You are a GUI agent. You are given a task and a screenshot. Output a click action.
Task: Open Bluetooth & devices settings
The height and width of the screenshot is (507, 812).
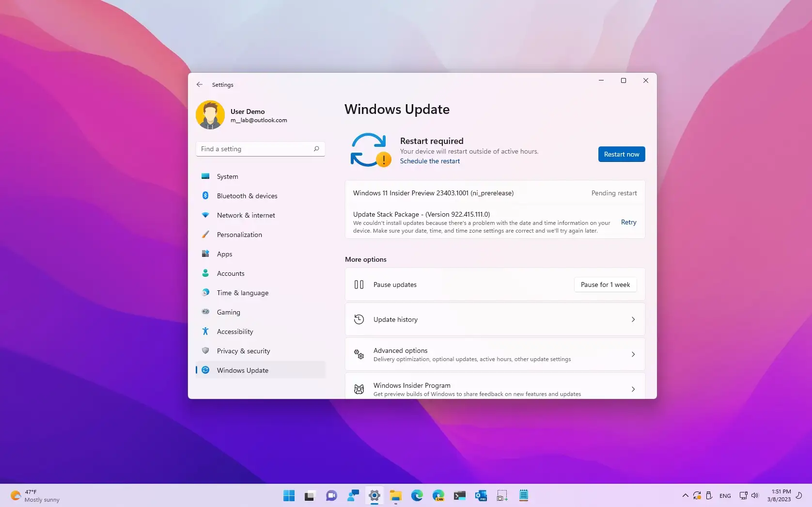(260, 196)
